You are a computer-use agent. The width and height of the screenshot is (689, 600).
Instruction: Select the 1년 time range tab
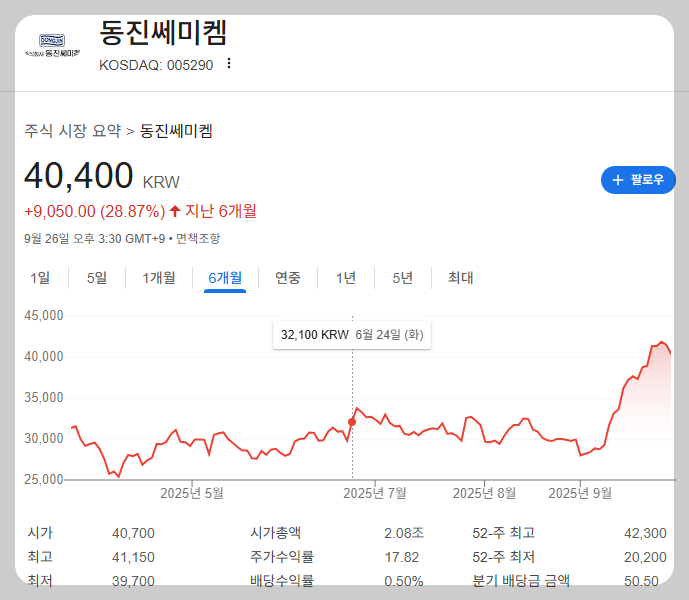[346, 278]
